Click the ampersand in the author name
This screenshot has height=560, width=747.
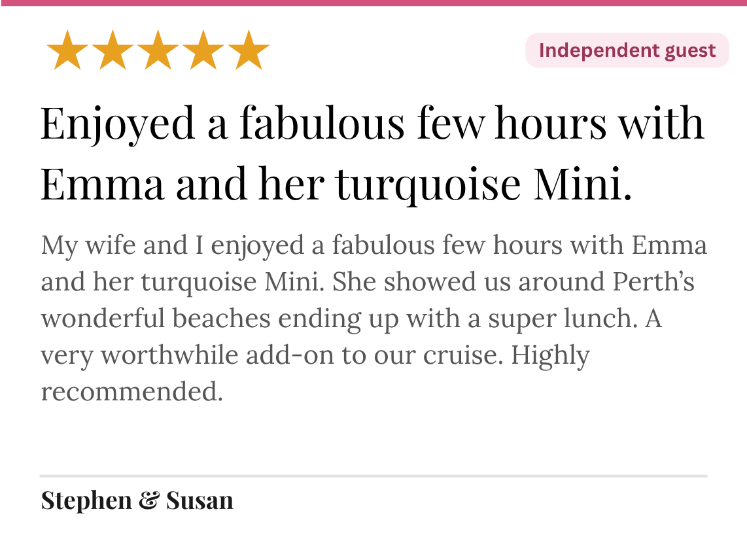(x=149, y=500)
